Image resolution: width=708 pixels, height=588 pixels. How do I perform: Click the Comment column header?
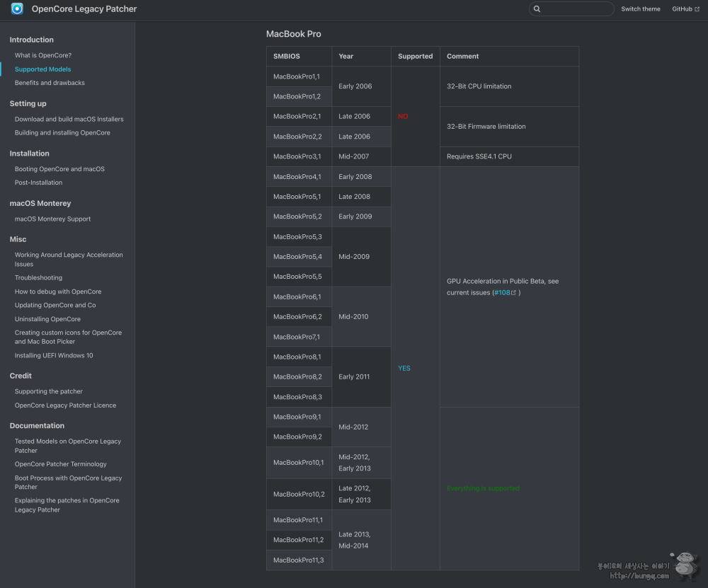coord(509,57)
